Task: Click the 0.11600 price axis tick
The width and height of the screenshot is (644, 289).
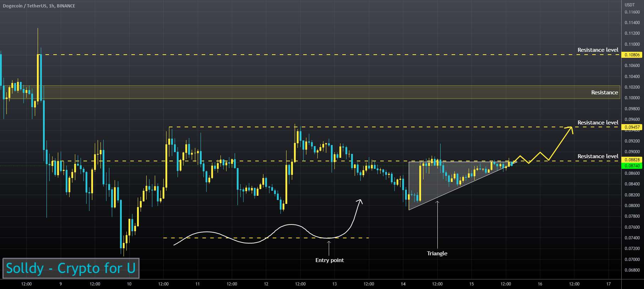Action: click(x=632, y=12)
